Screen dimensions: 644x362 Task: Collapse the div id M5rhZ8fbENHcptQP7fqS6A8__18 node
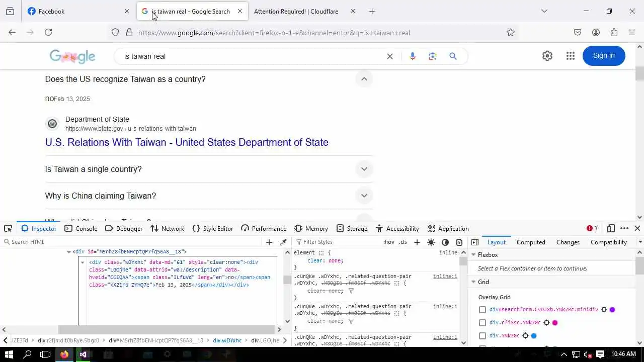pos(69,252)
